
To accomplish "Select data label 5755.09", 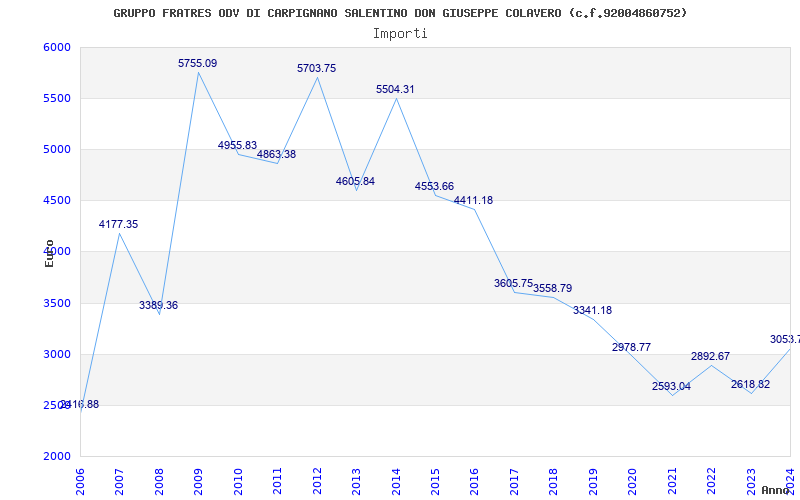I will [197, 63].
